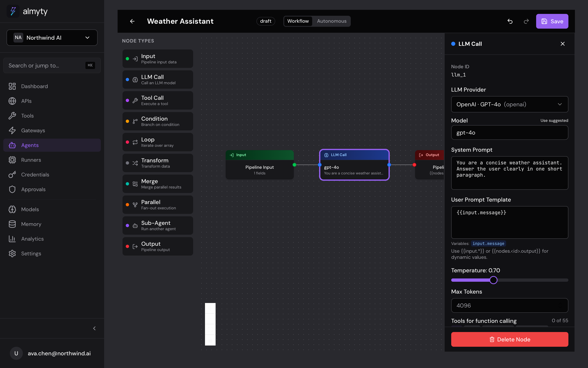Image resolution: width=588 pixels, height=368 pixels.
Task: Open the Dashboard page
Action: click(x=52, y=86)
